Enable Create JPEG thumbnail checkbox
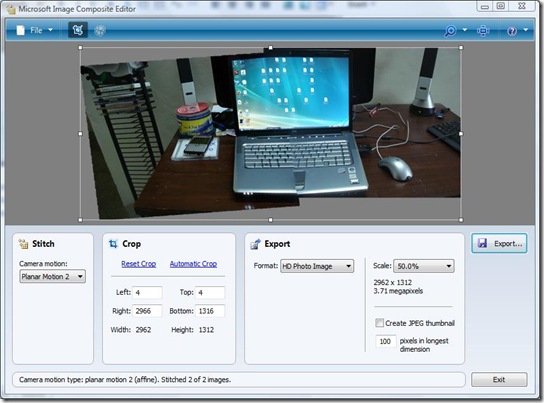This screenshot has height=403, width=544. point(379,323)
